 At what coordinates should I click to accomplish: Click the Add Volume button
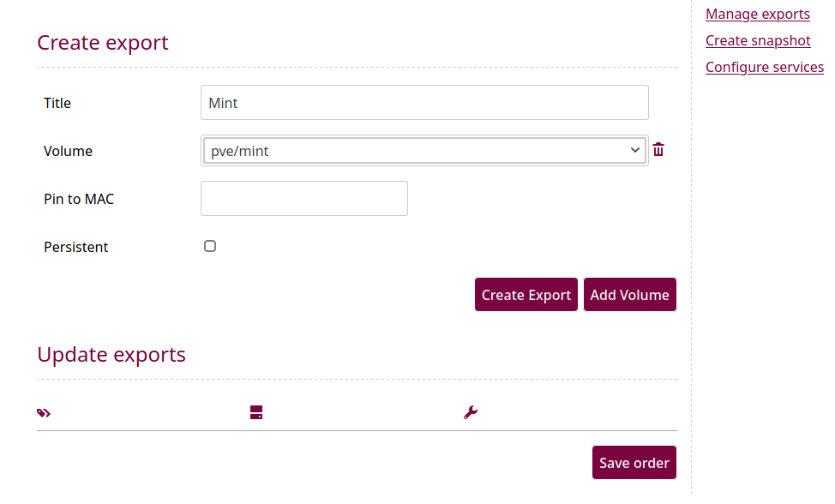click(629, 294)
